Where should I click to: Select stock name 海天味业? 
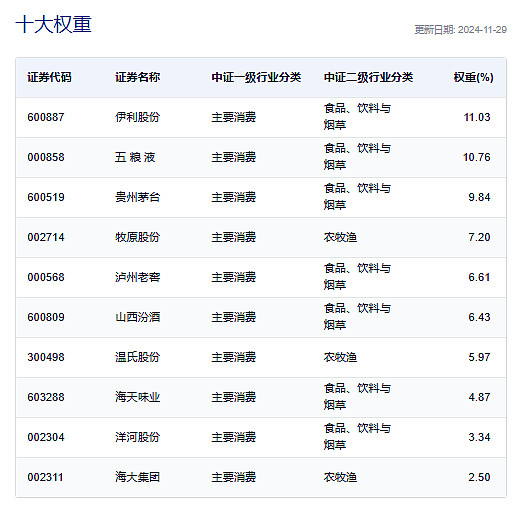(137, 397)
